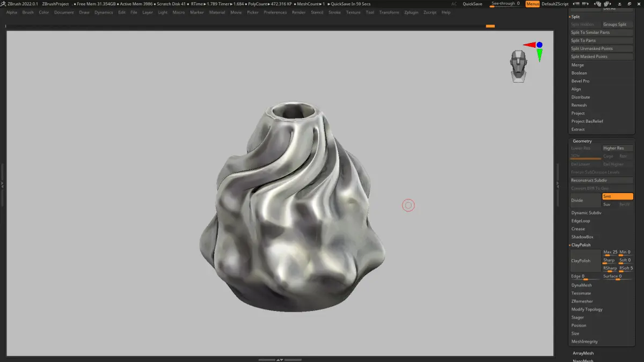Expand the ShadowBox section
Screen dimensions: 644x362
coord(582,237)
